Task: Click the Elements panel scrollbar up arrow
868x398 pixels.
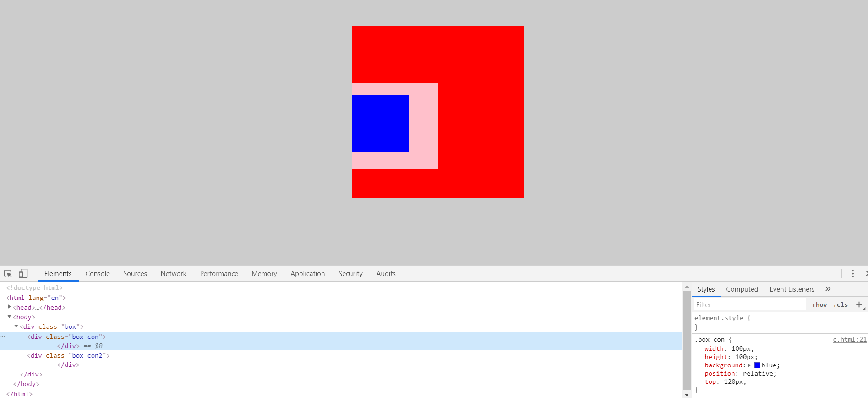Action: pyautogui.click(x=687, y=287)
